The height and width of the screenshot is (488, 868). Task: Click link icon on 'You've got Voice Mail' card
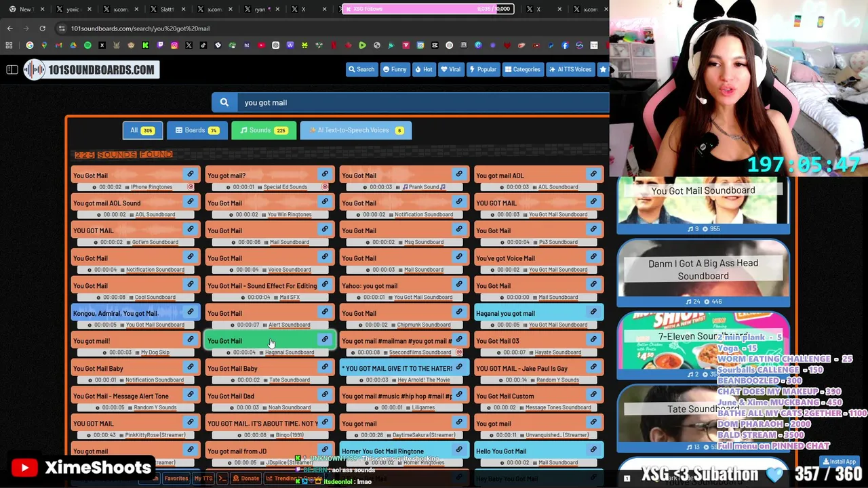pyautogui.click(x=593, y=257)
